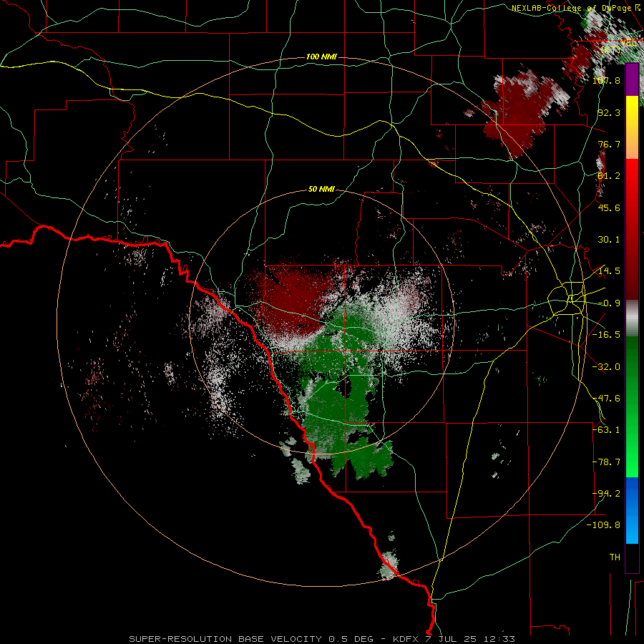Viewport: 644px width, 644px height.
Task: Click the 107.8 velocity scale label
Action: point(606,80)
